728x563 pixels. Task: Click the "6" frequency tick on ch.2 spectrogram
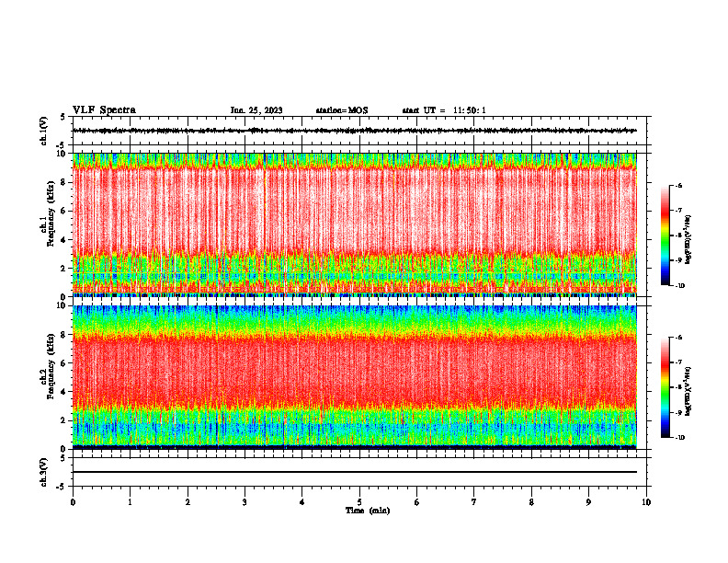(63, 363)
